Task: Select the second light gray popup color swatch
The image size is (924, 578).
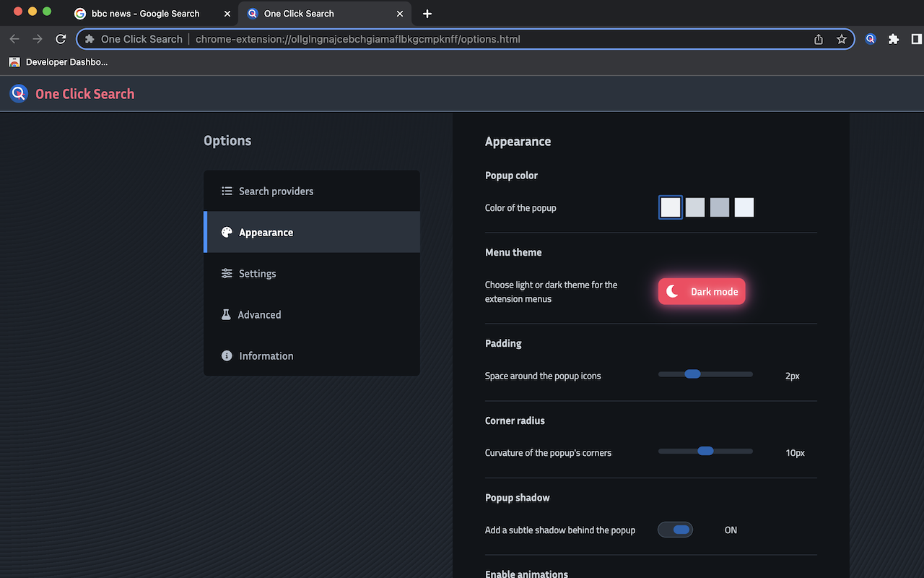Action: 695,207
